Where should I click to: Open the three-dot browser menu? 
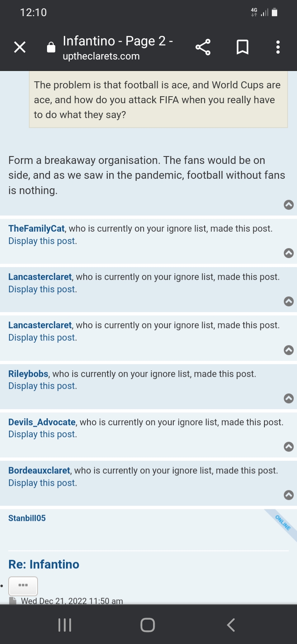(x=278, y=47)
